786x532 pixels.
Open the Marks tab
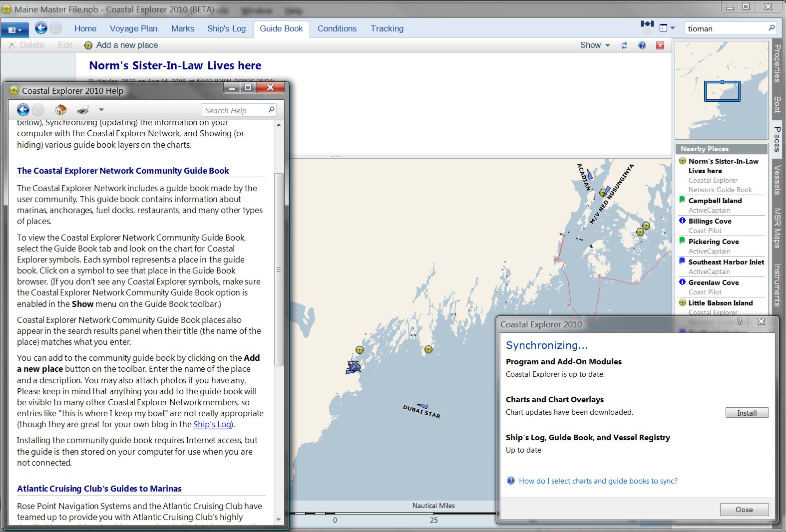tap(183, 28)
